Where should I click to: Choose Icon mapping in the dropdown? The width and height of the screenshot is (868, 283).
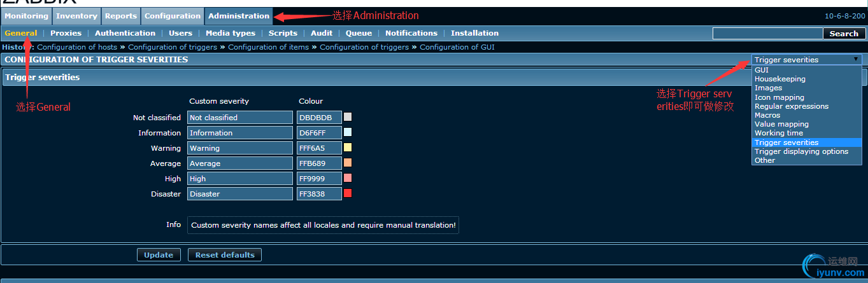click(x=807, y=97)
